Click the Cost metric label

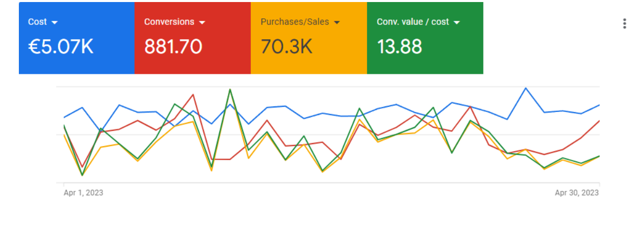point(37,22)
